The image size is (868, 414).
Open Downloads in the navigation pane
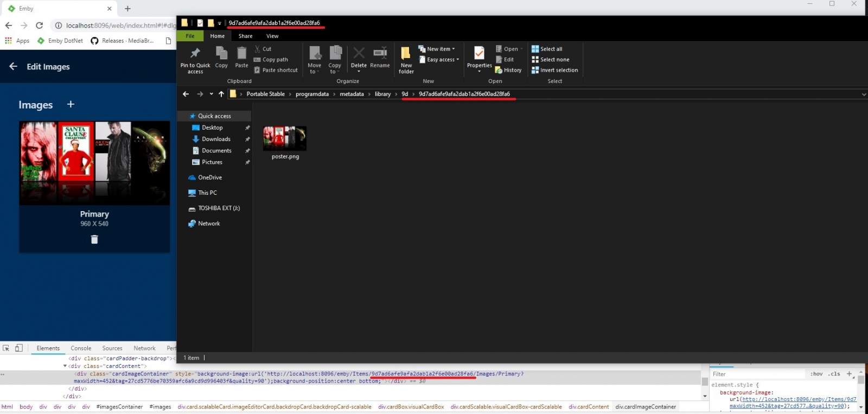pos(216,139)
